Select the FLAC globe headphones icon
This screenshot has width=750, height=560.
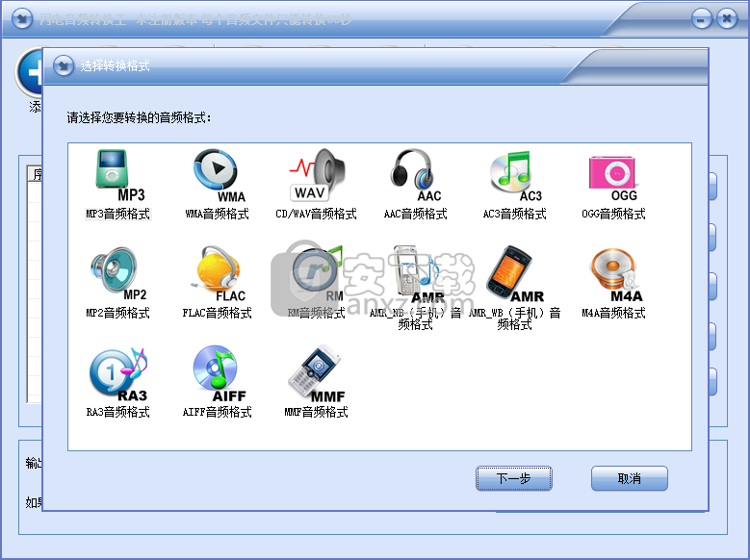[x=218, y=274]
